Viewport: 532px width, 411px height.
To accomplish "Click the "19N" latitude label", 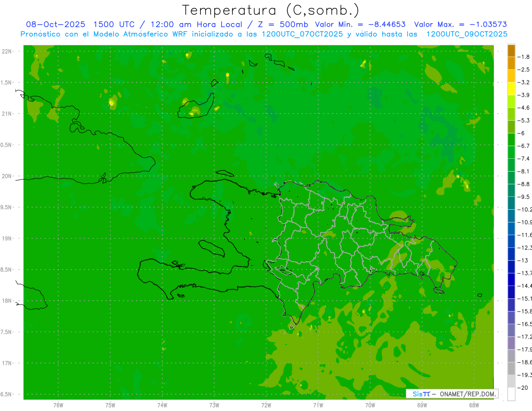I will click(x=7, y=239).
